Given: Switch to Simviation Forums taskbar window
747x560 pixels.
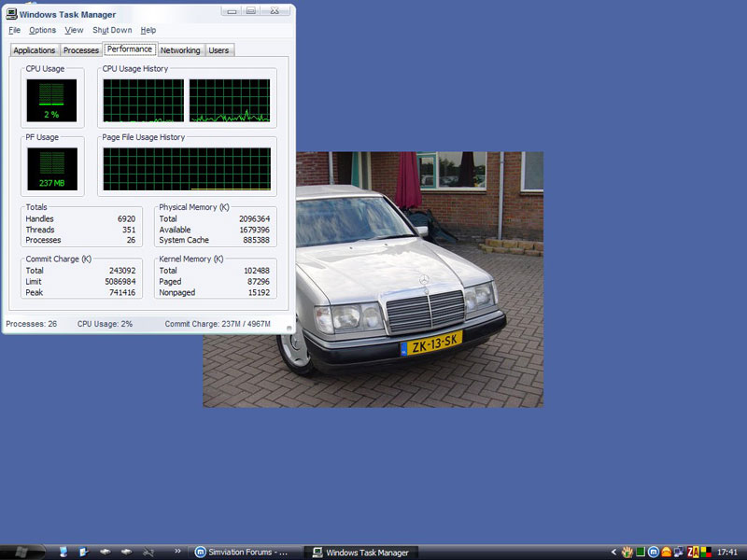Looking at the screenshot, I should (247, 552).
